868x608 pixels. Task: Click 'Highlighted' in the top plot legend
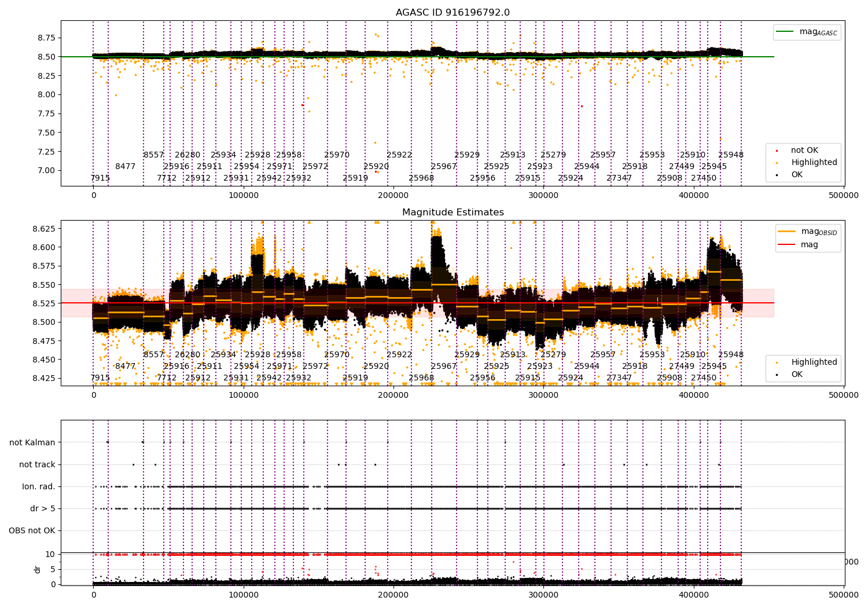tap(814, 163)
